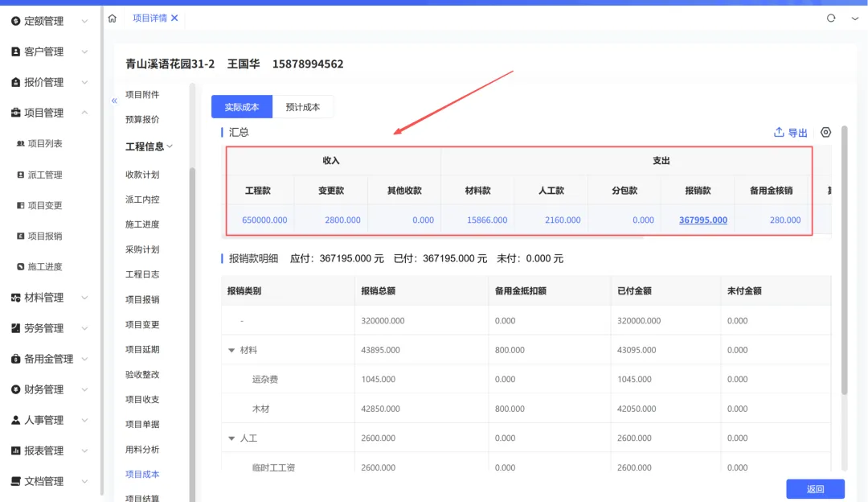This screenshot has width=868, height=502.
Task: Open table column settings gear icon
Action: 825,132
